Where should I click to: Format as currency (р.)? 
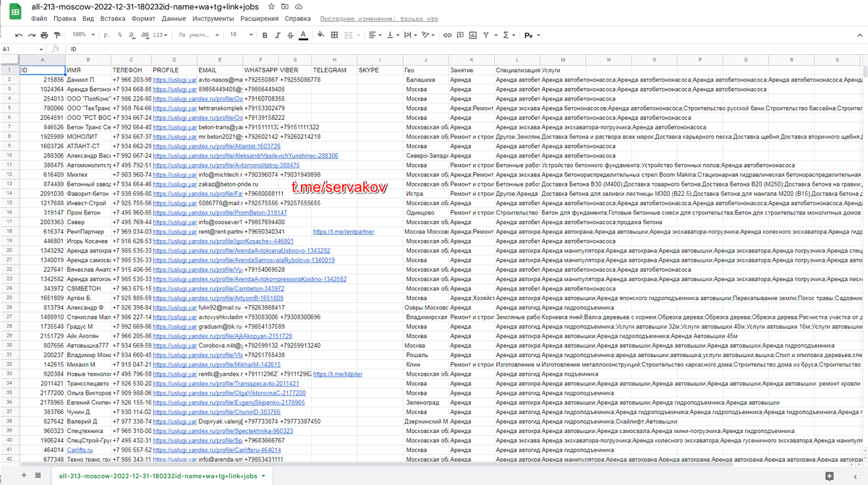tap(107, 35)
